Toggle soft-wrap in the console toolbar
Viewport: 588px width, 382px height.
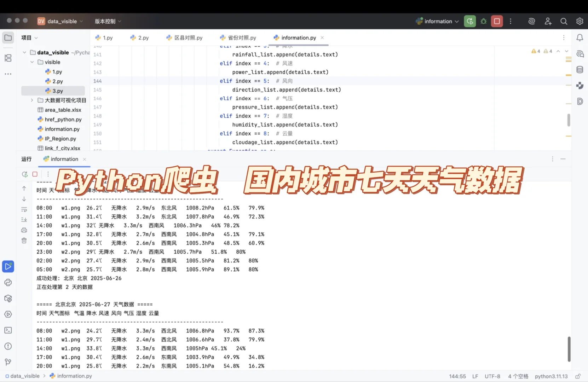pos(24,209)
